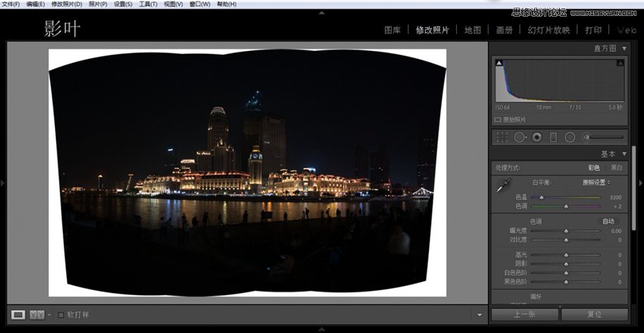The height and width of the screenshot is (333, 644).
Task: Choose the Radial Filter tool
Action: pyautogui.click(x=570, y=137)
